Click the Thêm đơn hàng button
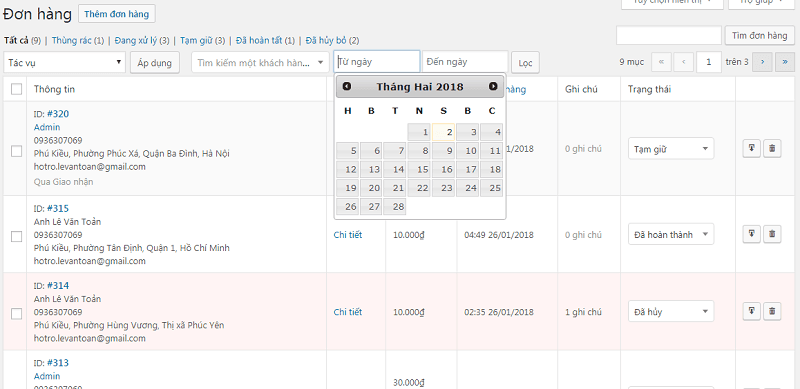800x389 pixels. [x=117, y=14]
